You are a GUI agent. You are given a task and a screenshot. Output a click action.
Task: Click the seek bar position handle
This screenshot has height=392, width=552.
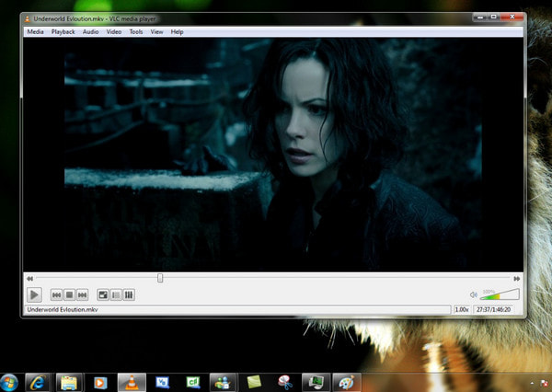click(160, 278)
